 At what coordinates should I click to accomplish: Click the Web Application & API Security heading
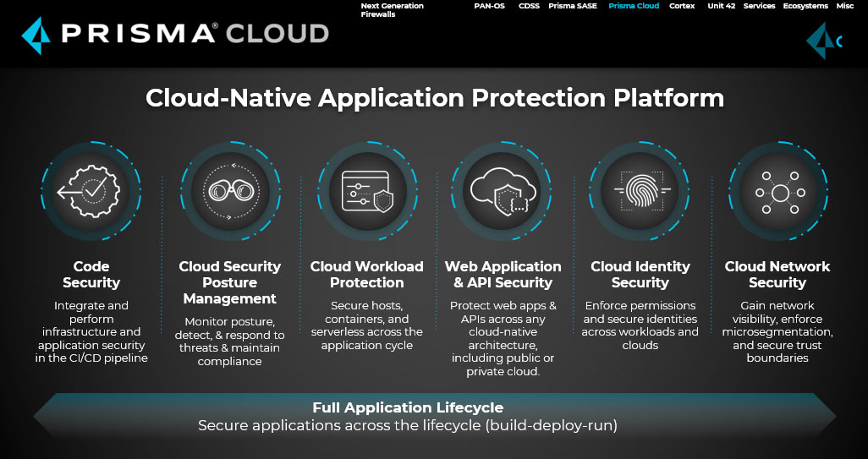tap(503, 274)
